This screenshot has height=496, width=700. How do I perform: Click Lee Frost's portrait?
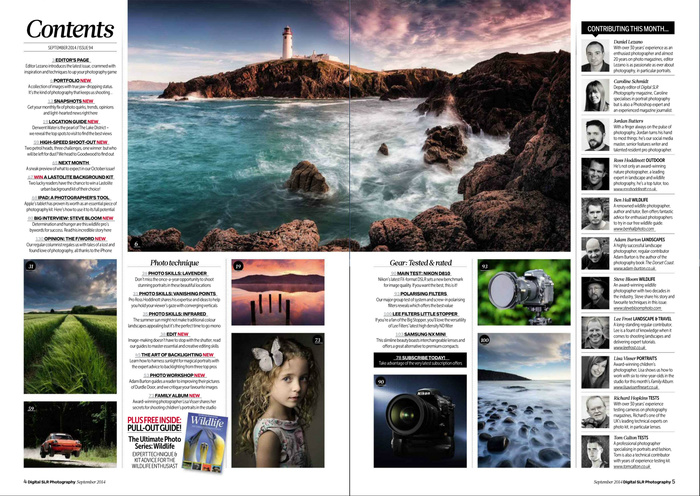pos(595,333)
